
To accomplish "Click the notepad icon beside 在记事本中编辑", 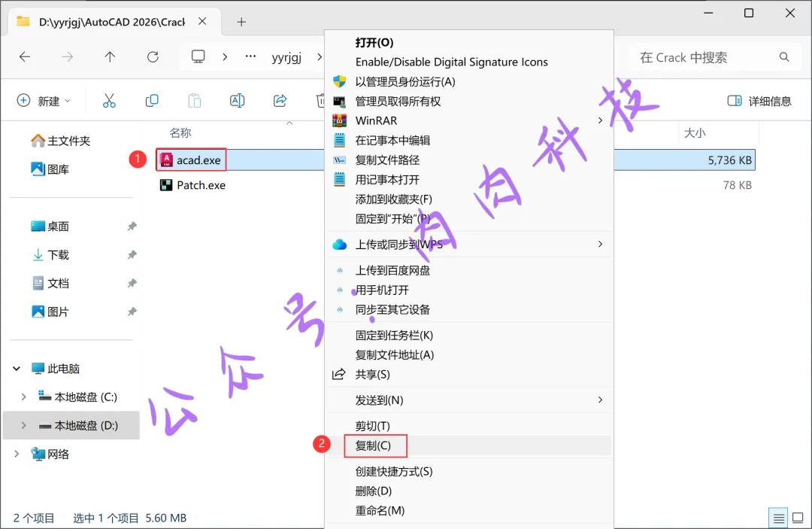I will pyautogui.click(x=339, y=141).
